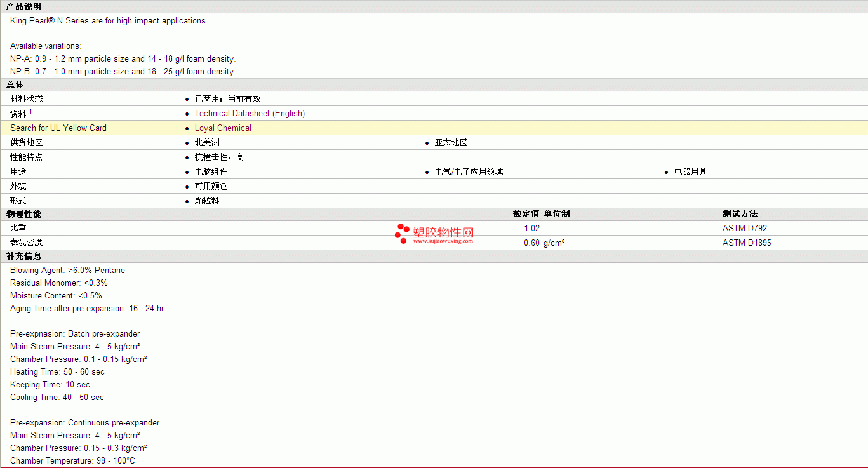Click the 'Available variations:' line
Image resolution: width=868 pixels, height=468 pixels.
coord(46,46)
